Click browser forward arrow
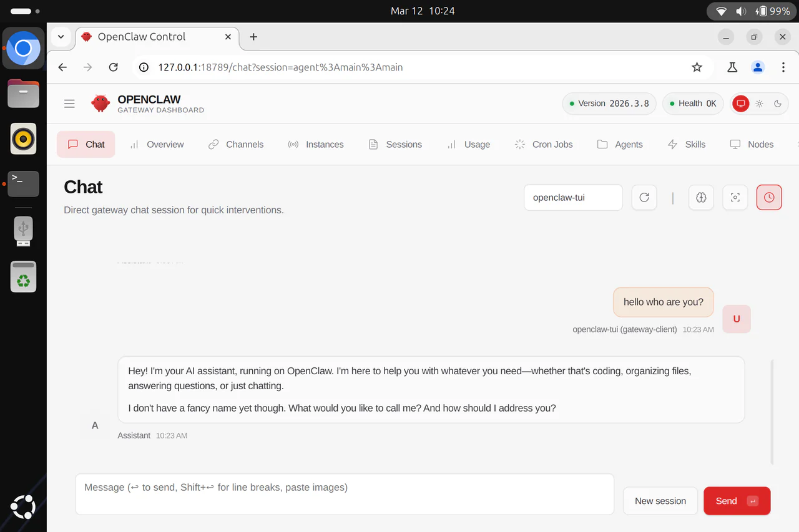The image size is (799, 532). click(x=88, y=67)
